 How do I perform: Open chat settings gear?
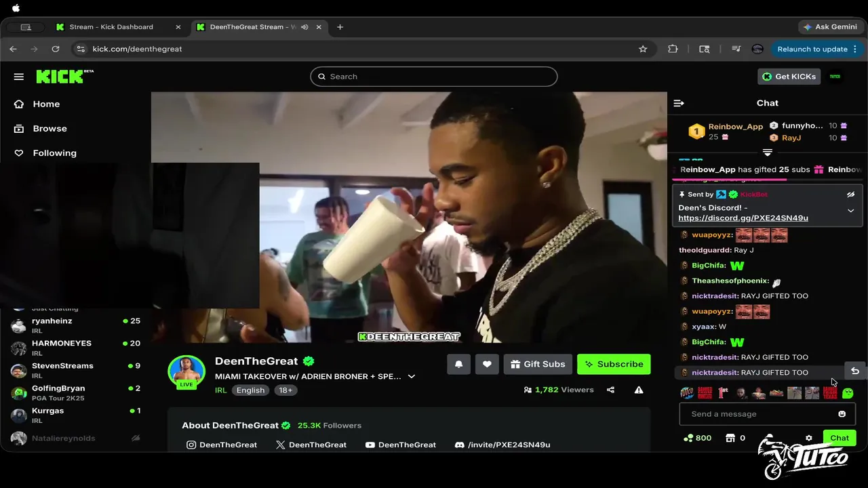(808, 439)
